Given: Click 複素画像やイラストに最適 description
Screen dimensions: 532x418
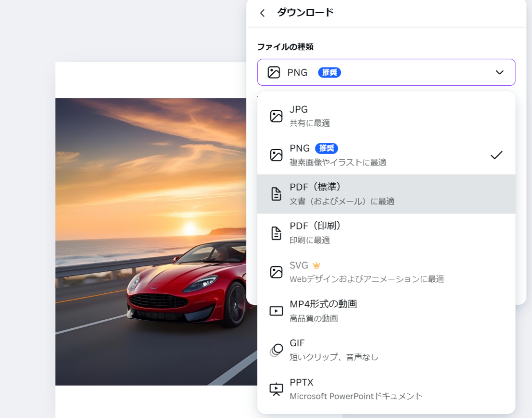Looking at the screenshot, I should (x=338, y=163).
